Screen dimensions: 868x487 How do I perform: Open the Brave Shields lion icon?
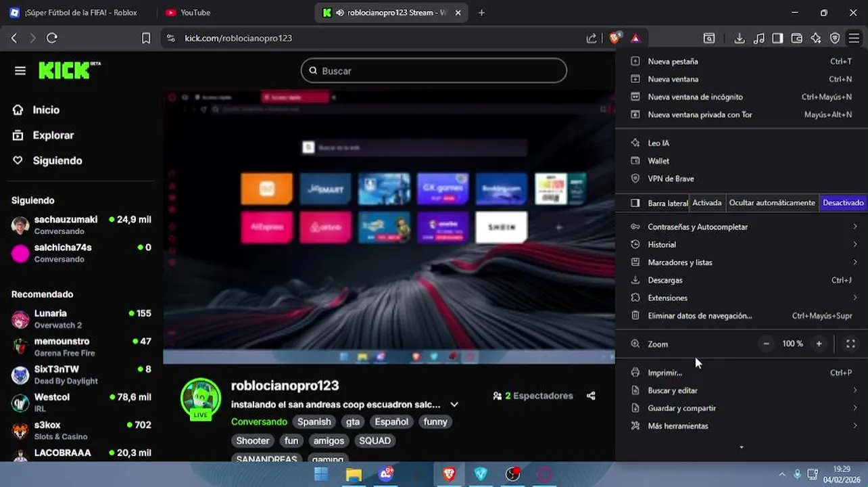coord(614,38)
